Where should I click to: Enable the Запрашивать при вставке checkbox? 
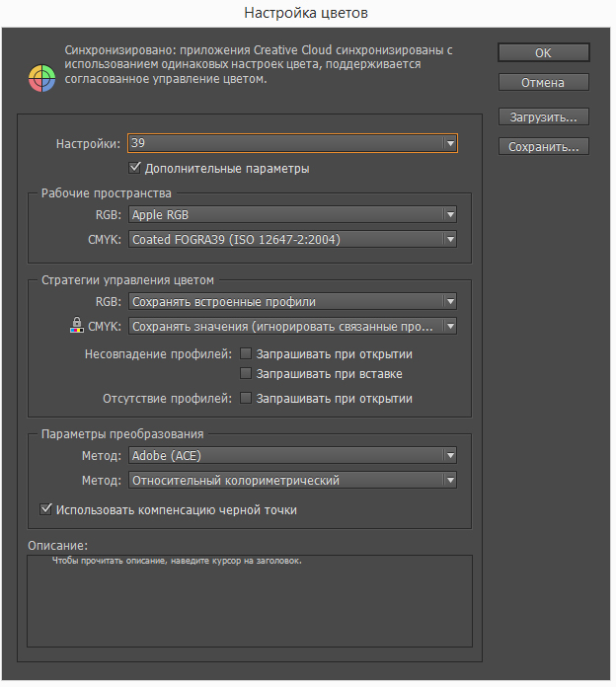pos(246,373)
